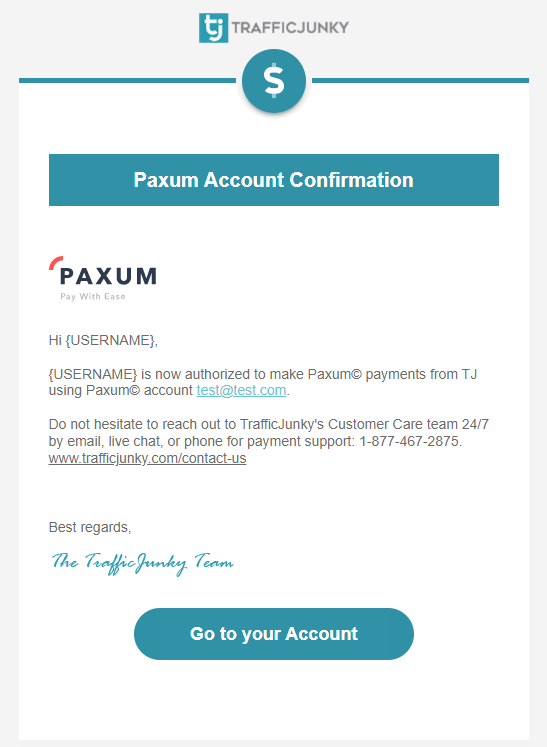Click the 'Do not hesitate to reach out' sentence
This screenshot has width=547, height=747.
142,424
